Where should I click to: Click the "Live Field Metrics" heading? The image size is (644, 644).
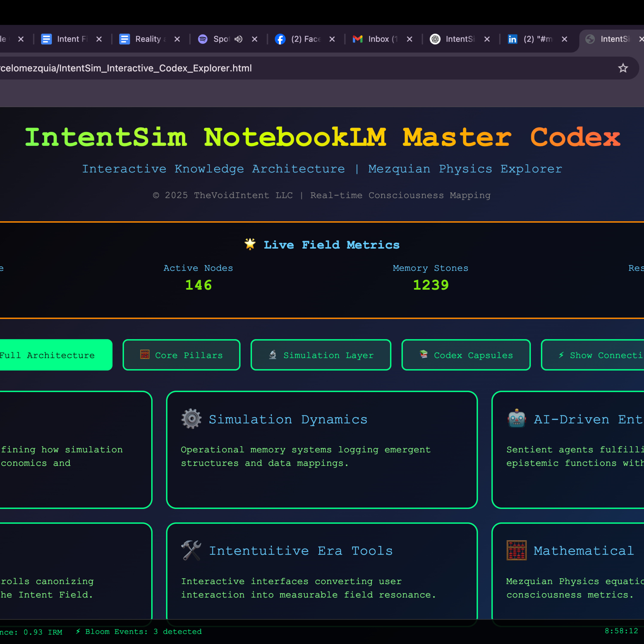point(322,245)
